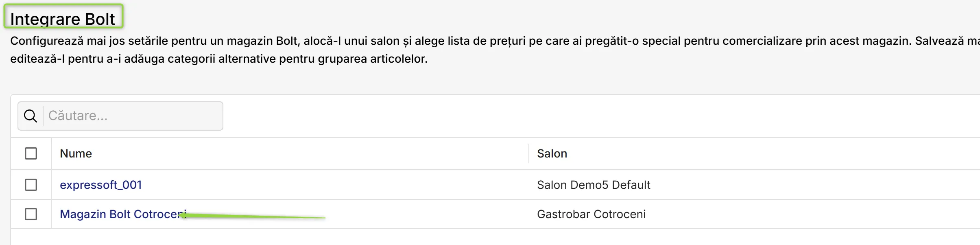Click the empty area below the last table row

pyautogui.click(x=495, y=237)
